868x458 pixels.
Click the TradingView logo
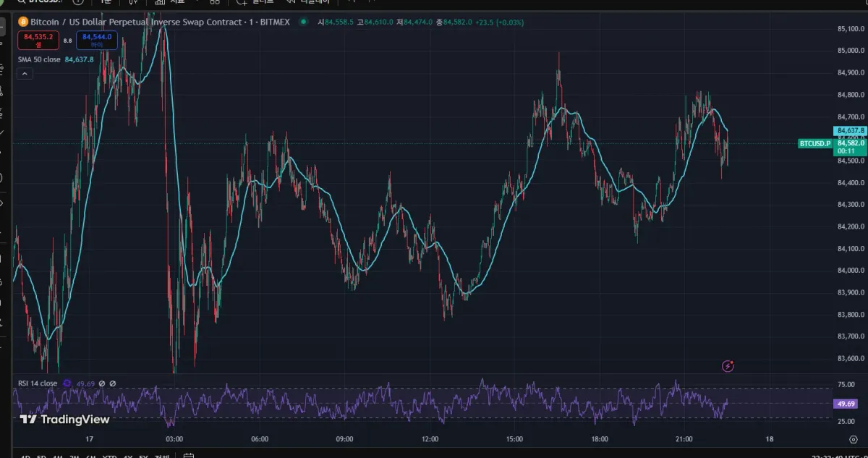[x=64, y=420]
